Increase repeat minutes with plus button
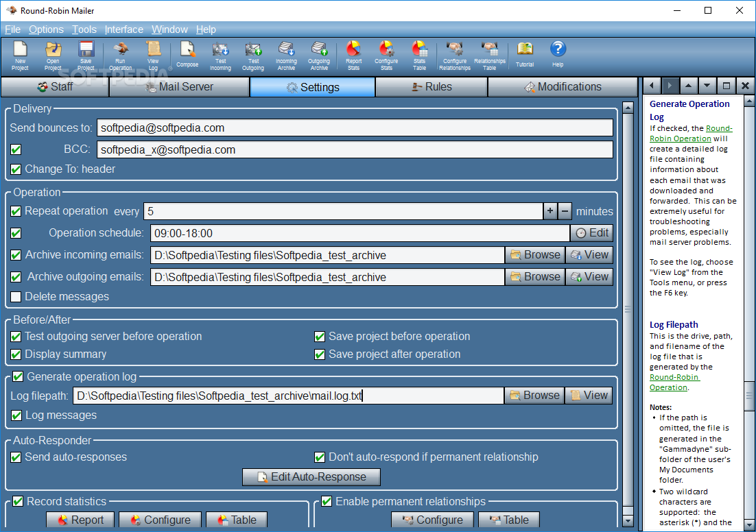Screen dimensions: 756x532 coord(550,211)
